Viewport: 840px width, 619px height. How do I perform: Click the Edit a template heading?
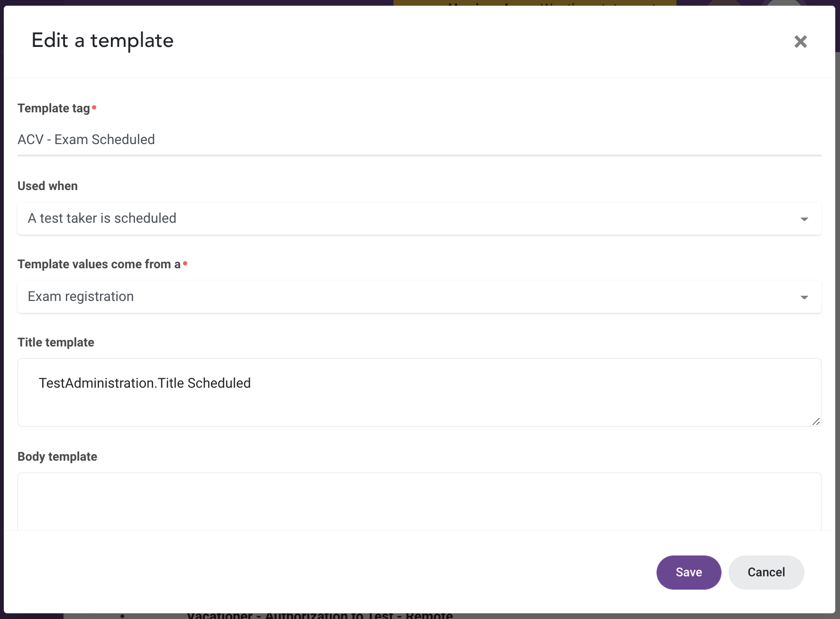(102, 40)
